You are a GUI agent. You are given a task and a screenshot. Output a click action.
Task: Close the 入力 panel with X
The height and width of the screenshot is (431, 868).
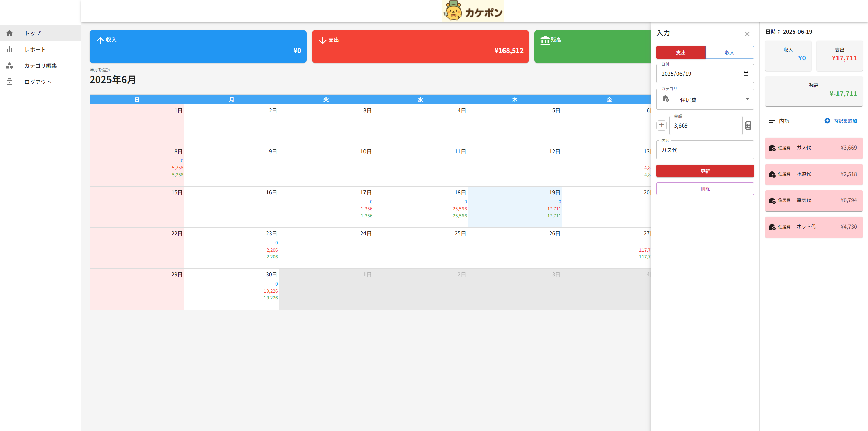tap(747, 34)
